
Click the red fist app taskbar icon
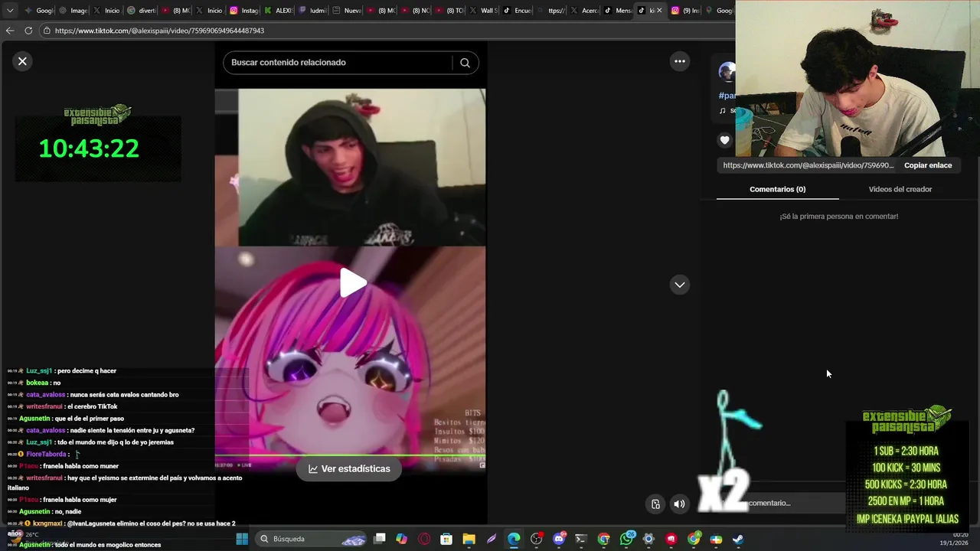pos(671,539)
